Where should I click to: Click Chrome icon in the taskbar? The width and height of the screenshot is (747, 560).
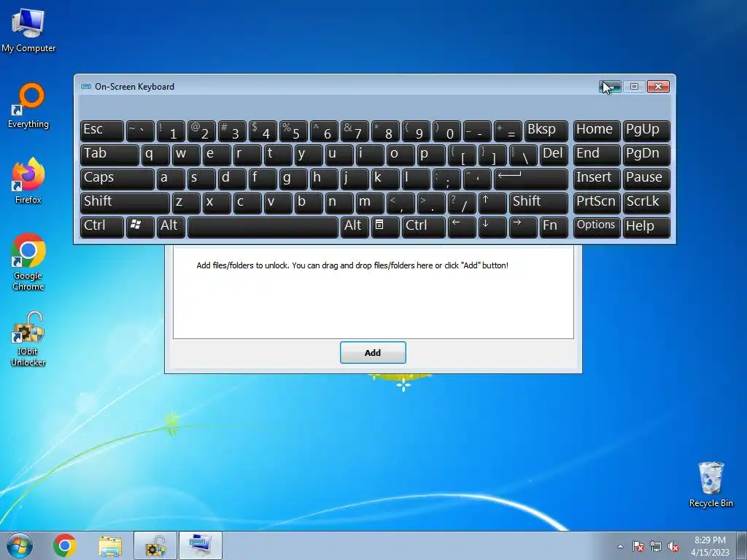65,545
